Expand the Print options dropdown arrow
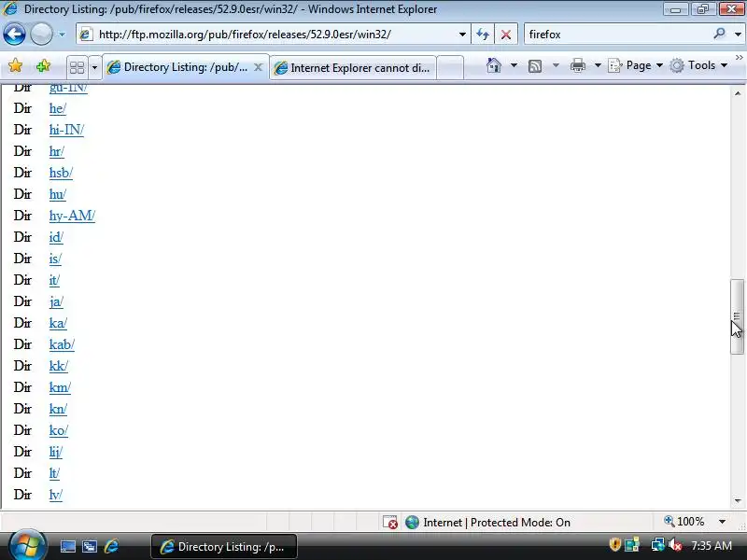The image size is (747, 560). [x=598, y=65]
